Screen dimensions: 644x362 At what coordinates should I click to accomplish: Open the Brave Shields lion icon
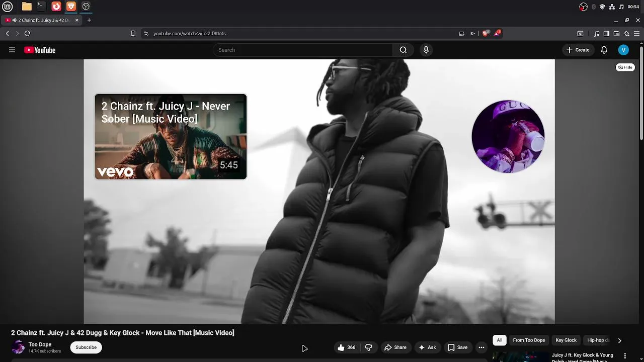(486, 33)
